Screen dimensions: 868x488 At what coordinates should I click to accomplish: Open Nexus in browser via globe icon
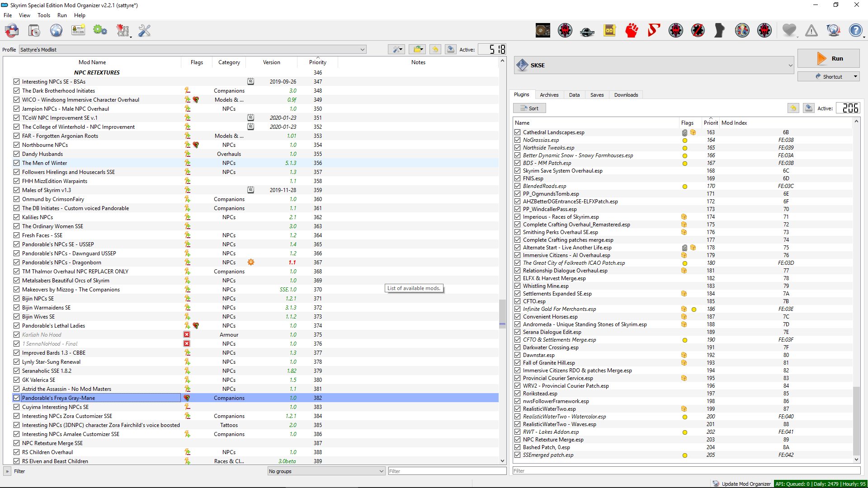click(56, 31)
